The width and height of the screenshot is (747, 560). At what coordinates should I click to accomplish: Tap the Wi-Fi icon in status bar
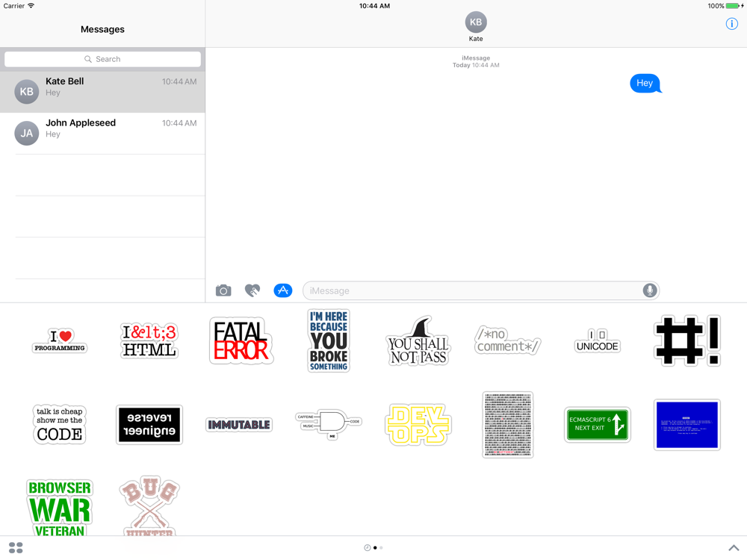coord(31,6)
